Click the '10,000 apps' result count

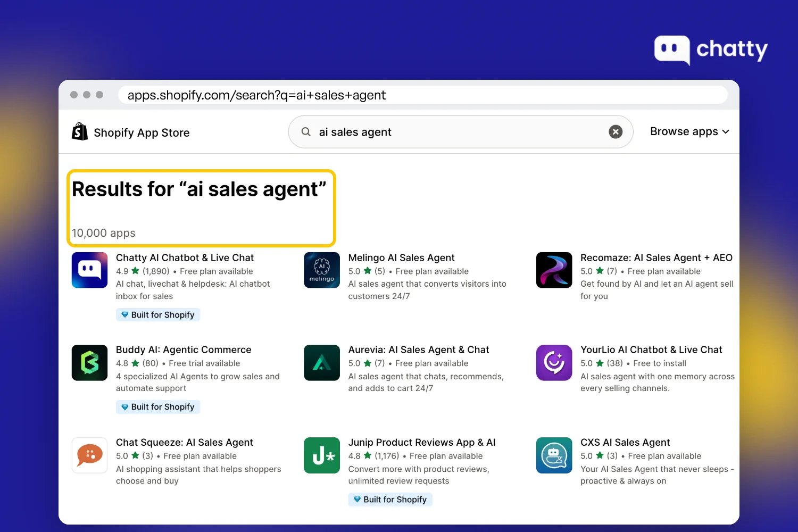tap(104, 233)
